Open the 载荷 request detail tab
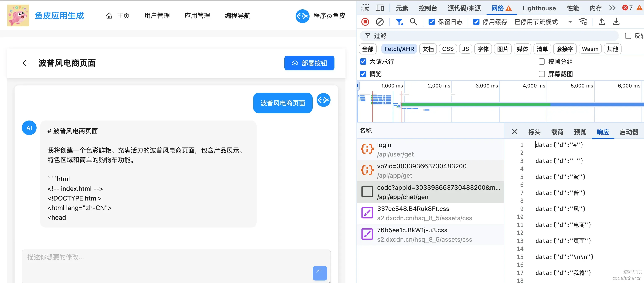The width and height of the screenshot is (644, 283). click(557, 132)
